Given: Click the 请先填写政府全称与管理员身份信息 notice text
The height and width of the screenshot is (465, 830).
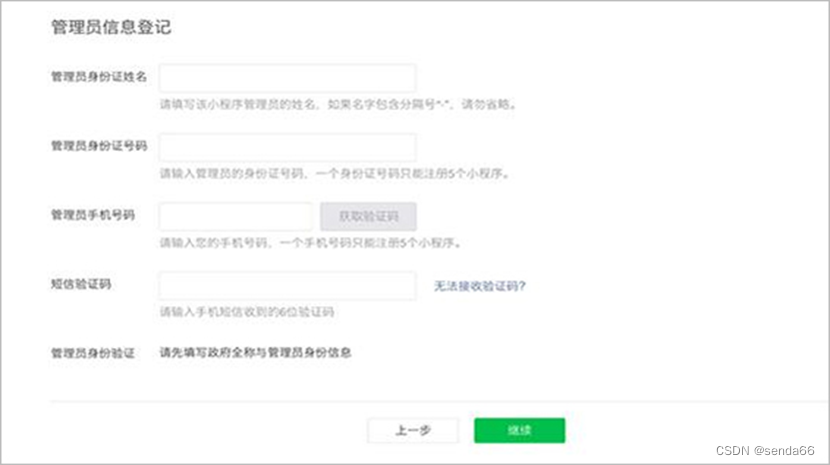Looking at the screenshot, I should 256,353.
